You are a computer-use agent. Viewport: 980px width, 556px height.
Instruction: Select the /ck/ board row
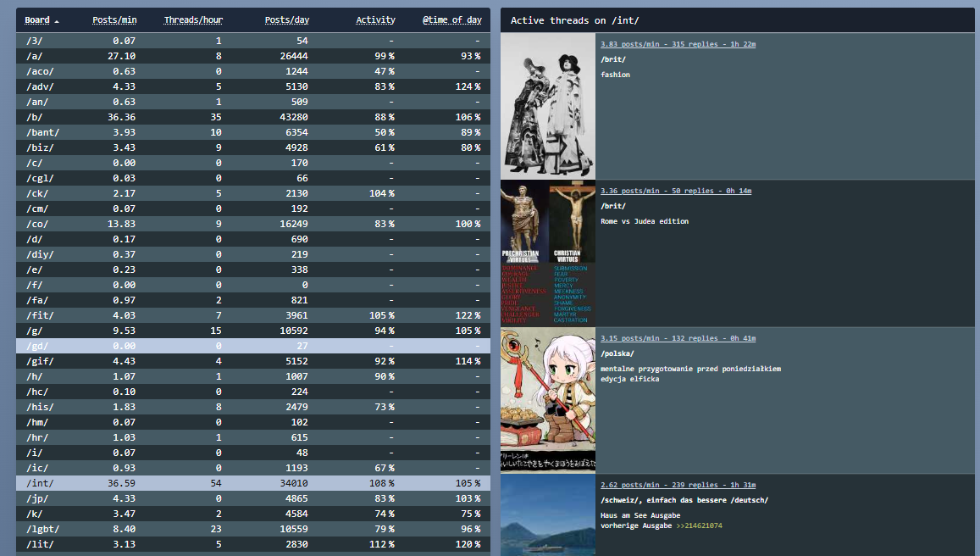pos(253,193)
